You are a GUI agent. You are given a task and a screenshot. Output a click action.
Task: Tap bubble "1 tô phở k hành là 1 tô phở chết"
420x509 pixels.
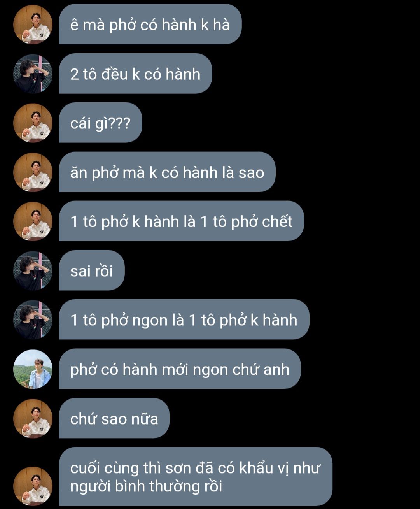pyautogui.click(x=181, y=221)
